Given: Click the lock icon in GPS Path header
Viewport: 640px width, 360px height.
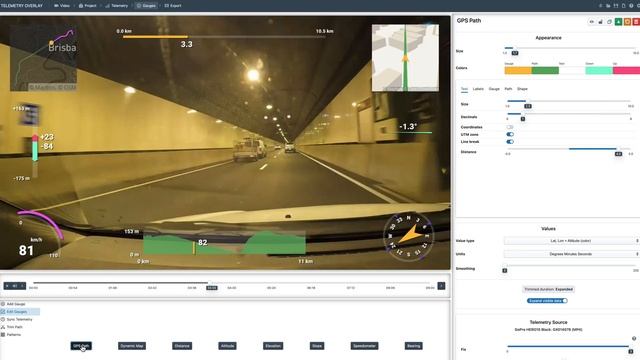Looking at the screenshot, I should click(x=600, y=22).
